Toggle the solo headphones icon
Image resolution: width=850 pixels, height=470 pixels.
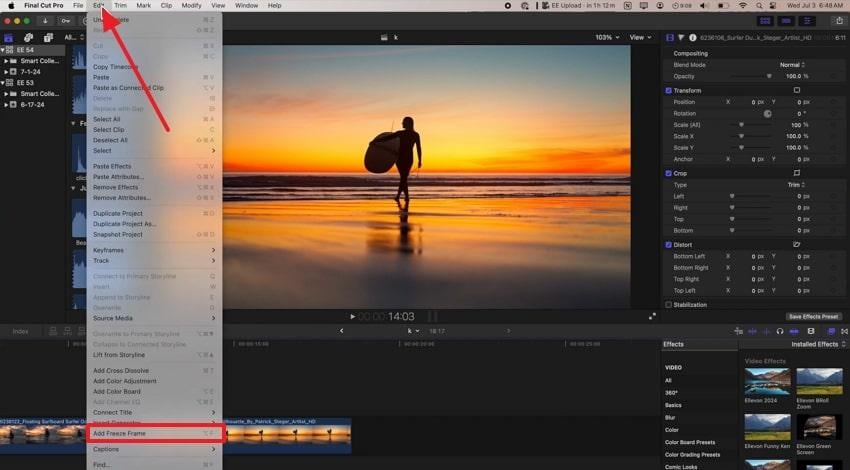pos(780,331)
